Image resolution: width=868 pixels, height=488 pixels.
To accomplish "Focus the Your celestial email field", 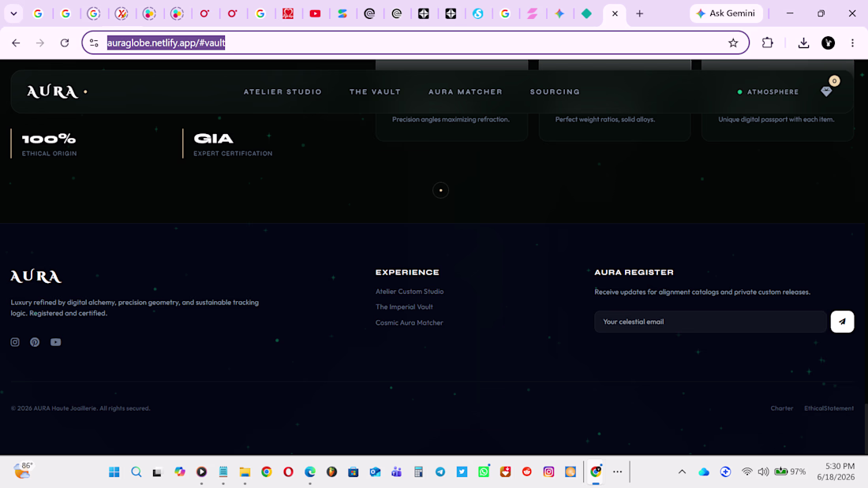I will [x=710, y=322].
